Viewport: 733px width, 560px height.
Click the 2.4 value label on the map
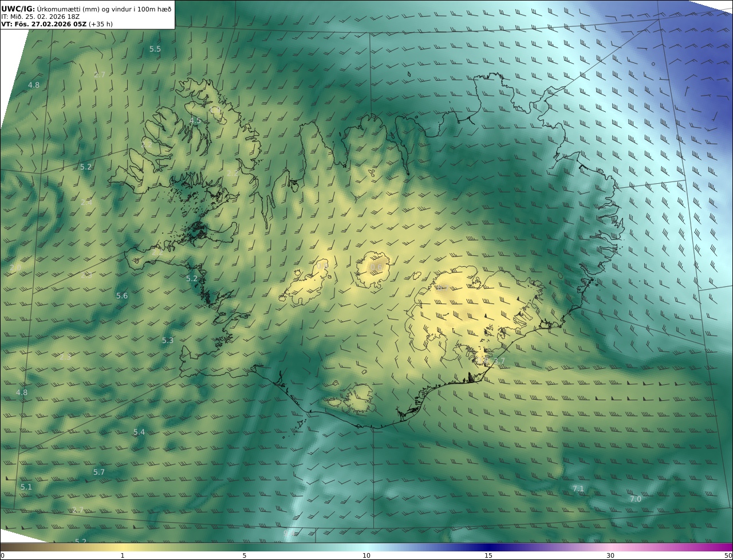[x=86, y=203]
